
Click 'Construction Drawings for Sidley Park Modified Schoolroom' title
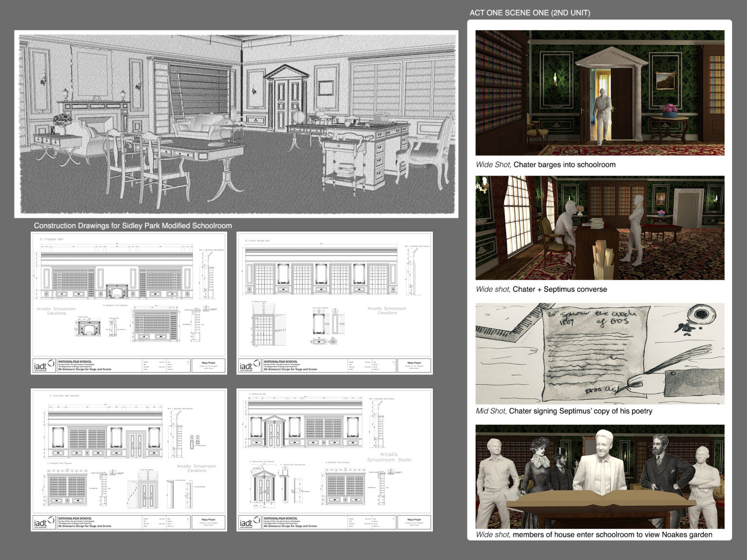pyautogui.click(x=133, y=226)
